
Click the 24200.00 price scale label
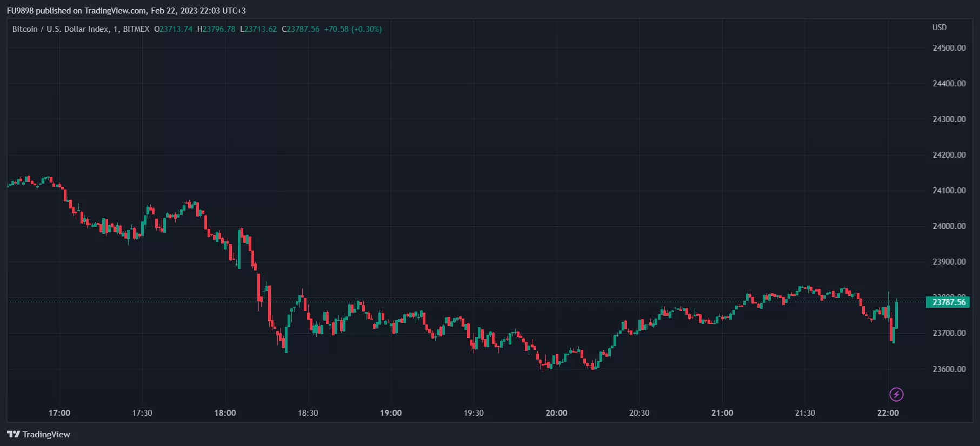[x=949, y=155]
